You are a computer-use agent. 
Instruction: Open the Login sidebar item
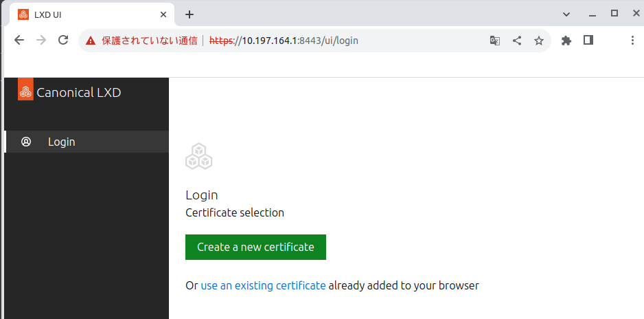[x=87, y=142]
